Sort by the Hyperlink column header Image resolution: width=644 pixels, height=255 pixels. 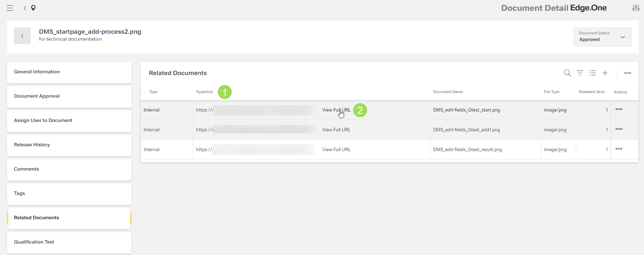pyautogui.click(x=204, y=92)
